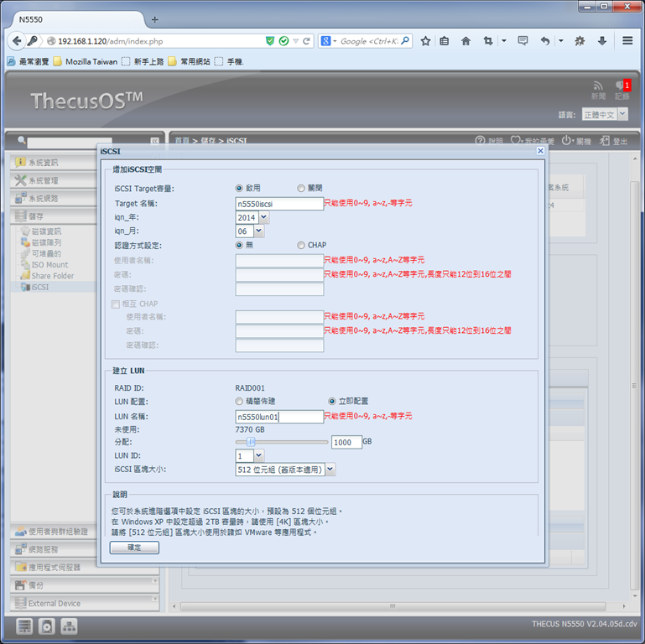
Task: Open the LUN ID dropdown
Action: 258,455
